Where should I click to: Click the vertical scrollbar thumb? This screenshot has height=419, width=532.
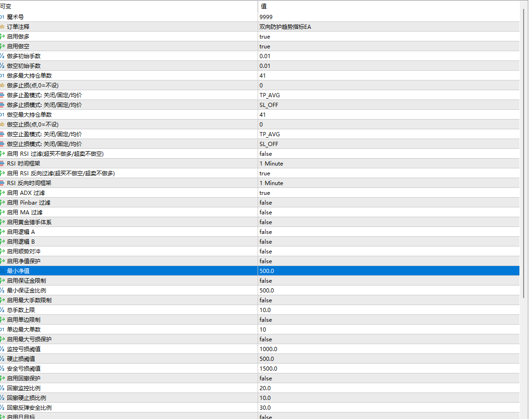[x=524, y=154]
